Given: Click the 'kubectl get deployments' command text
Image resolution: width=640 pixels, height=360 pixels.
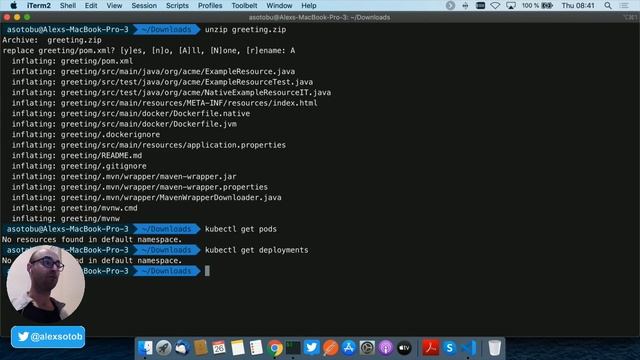Looking at the screenshot, I should click(257, 250).
